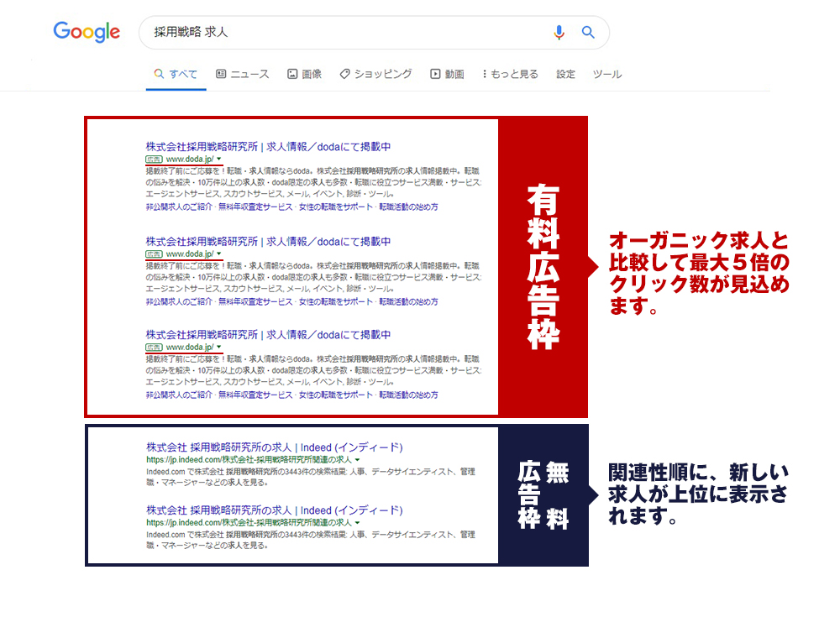Open the 設定 menu

pyautogui.click(x=565, y=74)
